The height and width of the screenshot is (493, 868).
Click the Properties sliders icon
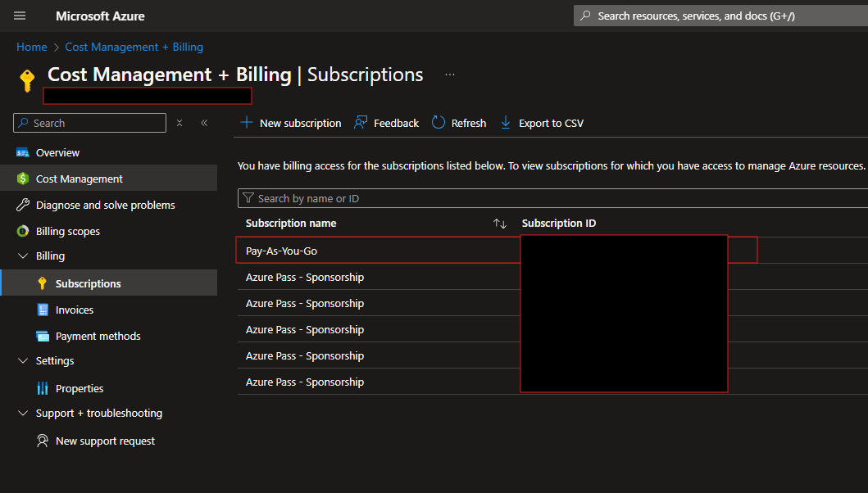point(43,388)
